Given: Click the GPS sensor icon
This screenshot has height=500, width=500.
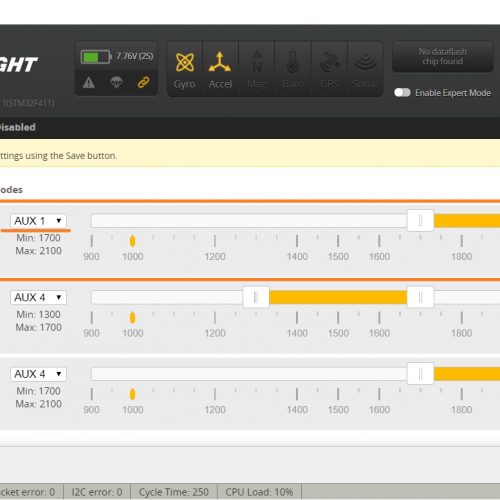Looking at the screenshot, I should tap(329, 69).
